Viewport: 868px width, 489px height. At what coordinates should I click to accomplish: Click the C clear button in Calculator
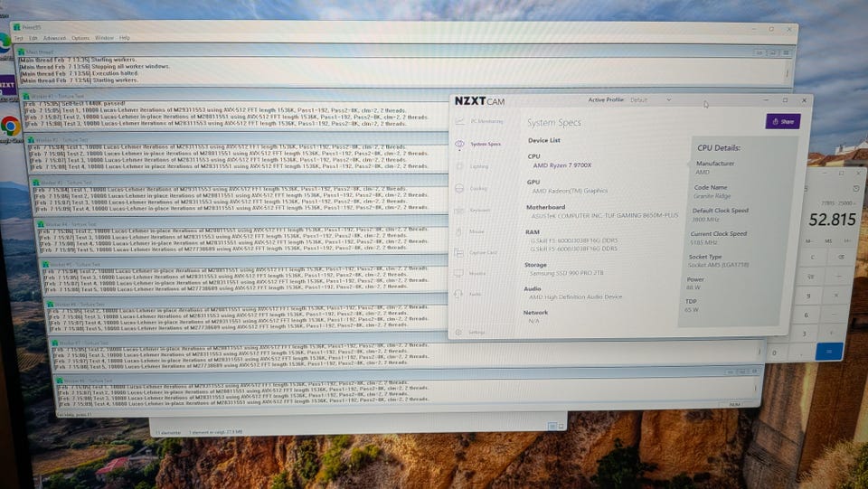[813, 258]
